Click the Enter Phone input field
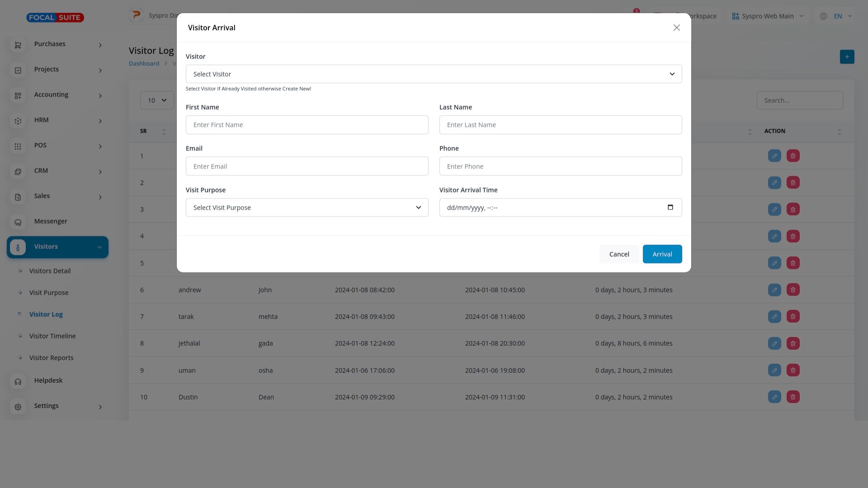 [560, 166]
